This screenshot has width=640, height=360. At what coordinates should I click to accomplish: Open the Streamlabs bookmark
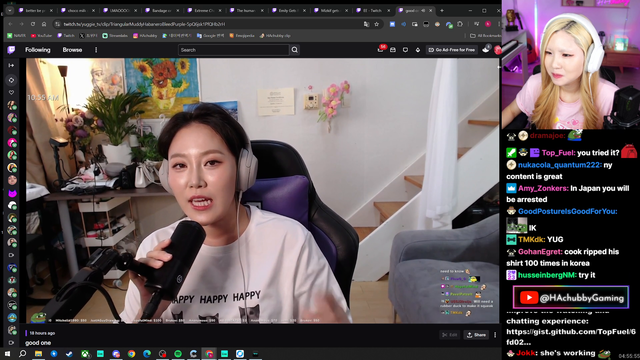[115, 36]
